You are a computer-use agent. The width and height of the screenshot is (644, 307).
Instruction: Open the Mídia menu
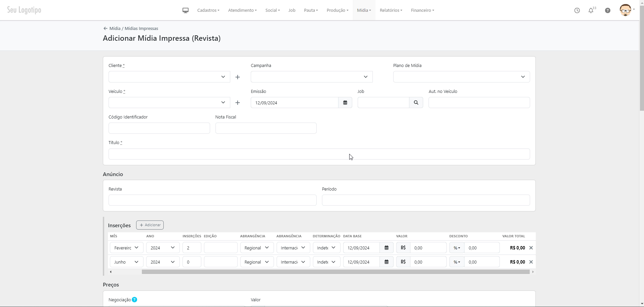point(364,10)
